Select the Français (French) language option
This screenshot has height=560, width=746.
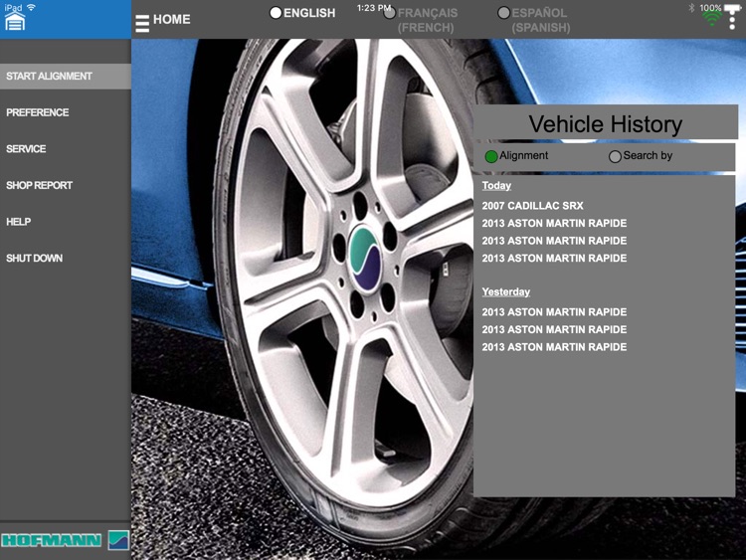click(x=421, y=20)
